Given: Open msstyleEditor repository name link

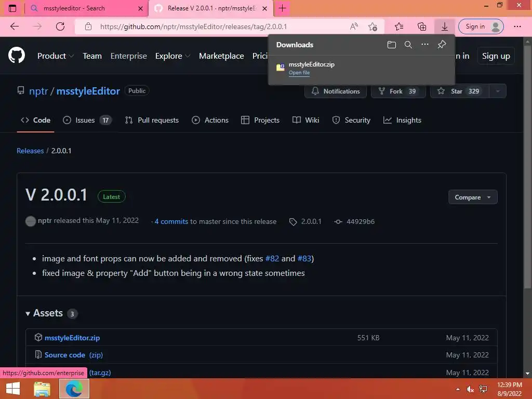Looking at the screenshot, I should click(88, 91).
